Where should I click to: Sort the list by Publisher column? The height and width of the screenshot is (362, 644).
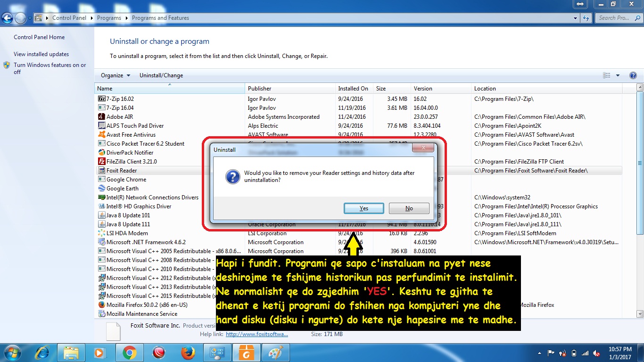coord(290,89)
